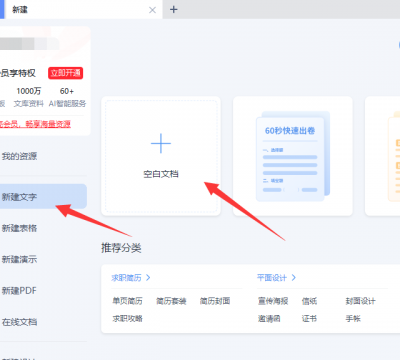Select 新建表格 in sidebar

point(19,228)
